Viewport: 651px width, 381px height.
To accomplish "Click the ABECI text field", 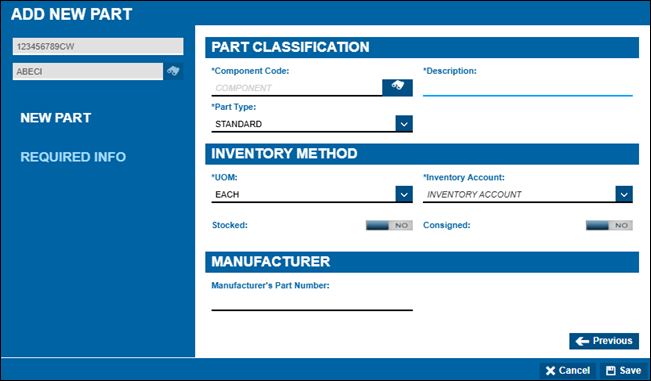I will click(x=88, y=71).
